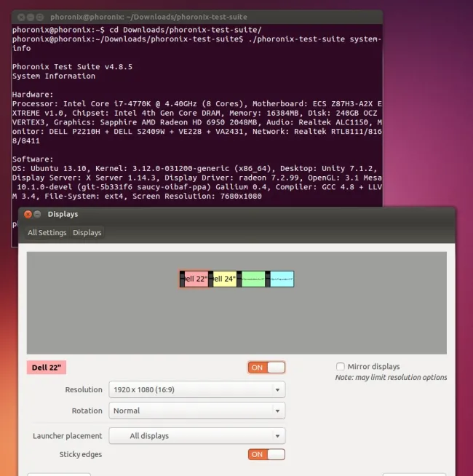Image resolution: width=473 pixels, height=476 pixels.
Task: Click the 'Phoronix Test Suite v4.8.5' line
Action: tap(72, 67)
